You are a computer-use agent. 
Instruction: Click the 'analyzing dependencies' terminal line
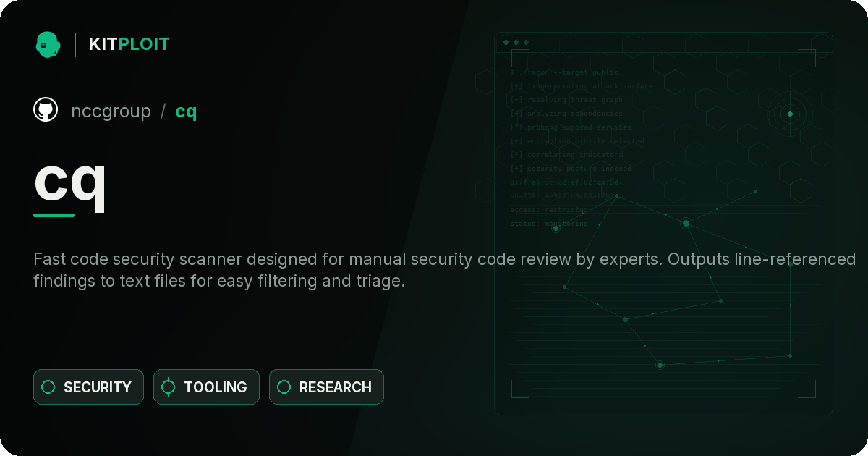[x=566, y=114]
